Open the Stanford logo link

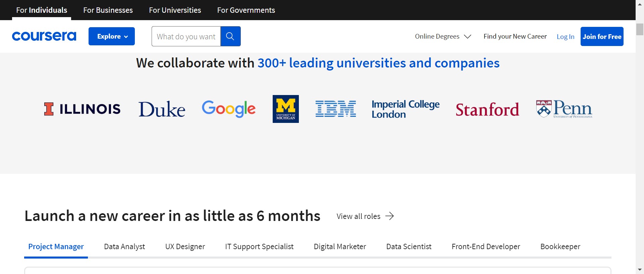[487, 109]
